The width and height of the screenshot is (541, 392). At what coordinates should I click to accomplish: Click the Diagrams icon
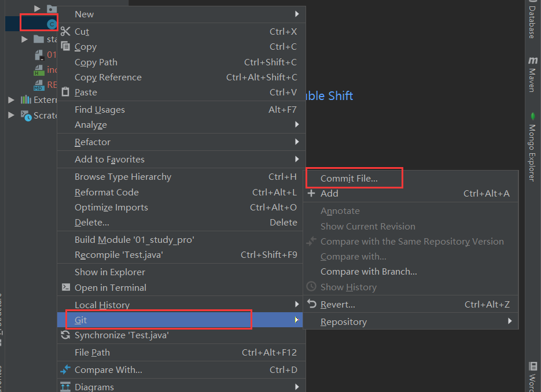(x=65, y=387)
